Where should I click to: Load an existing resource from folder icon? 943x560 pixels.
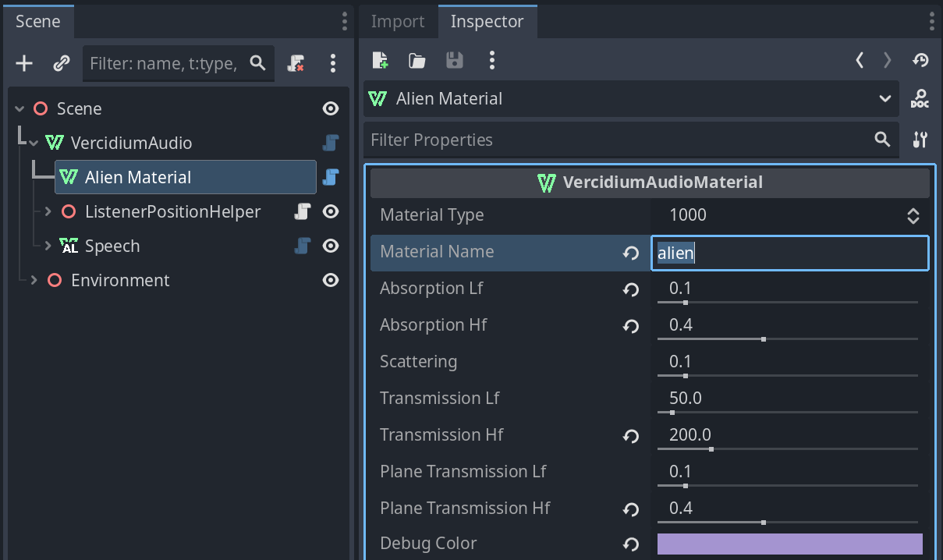coord(417,60)
